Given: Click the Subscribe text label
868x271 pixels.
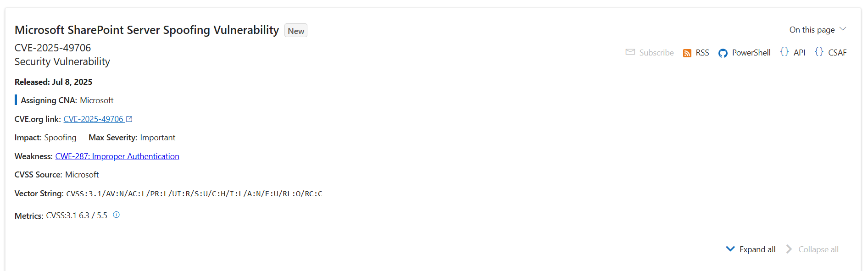Looking at the screenshot, I should point(657,53).
